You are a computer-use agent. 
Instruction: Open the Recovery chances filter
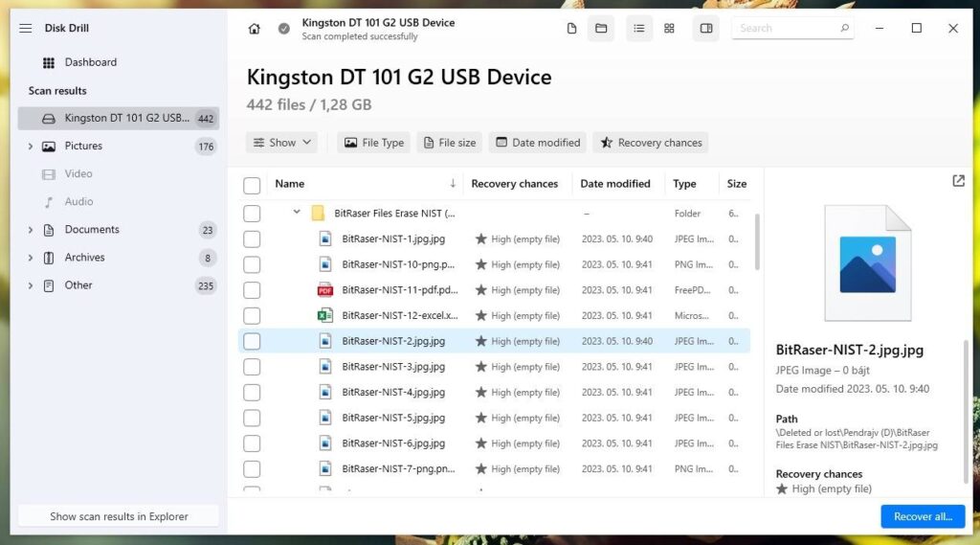651,143
